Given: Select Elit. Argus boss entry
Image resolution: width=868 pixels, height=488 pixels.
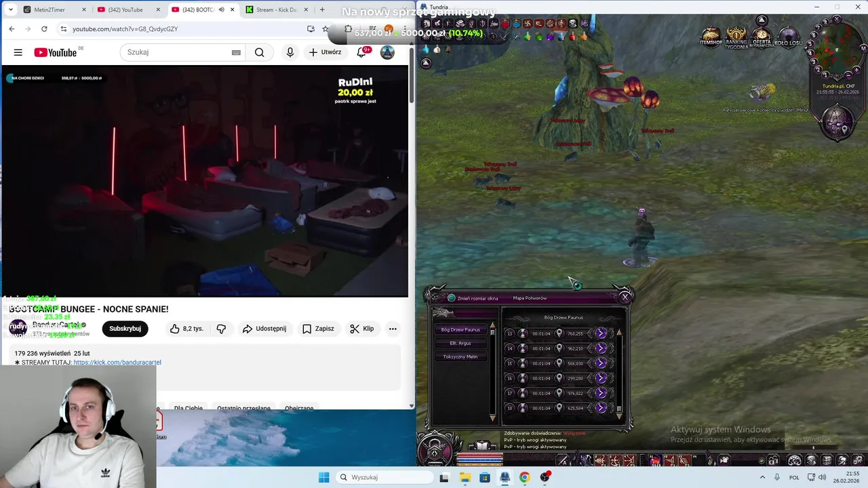Looking at the screenshot, I should pyautogui.click(x=460, y=343).
